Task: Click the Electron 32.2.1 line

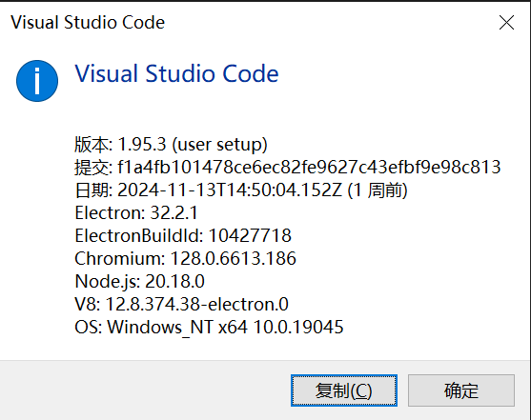Action: pos(136,213)
